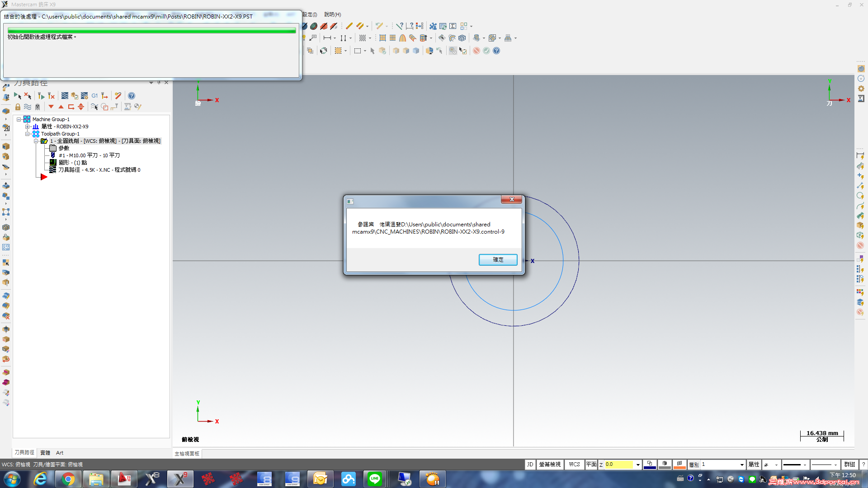Regenerate all selected operations icon
Image resolution: width=868 pixels, height=488 pixels.
[x=41, y=96]
